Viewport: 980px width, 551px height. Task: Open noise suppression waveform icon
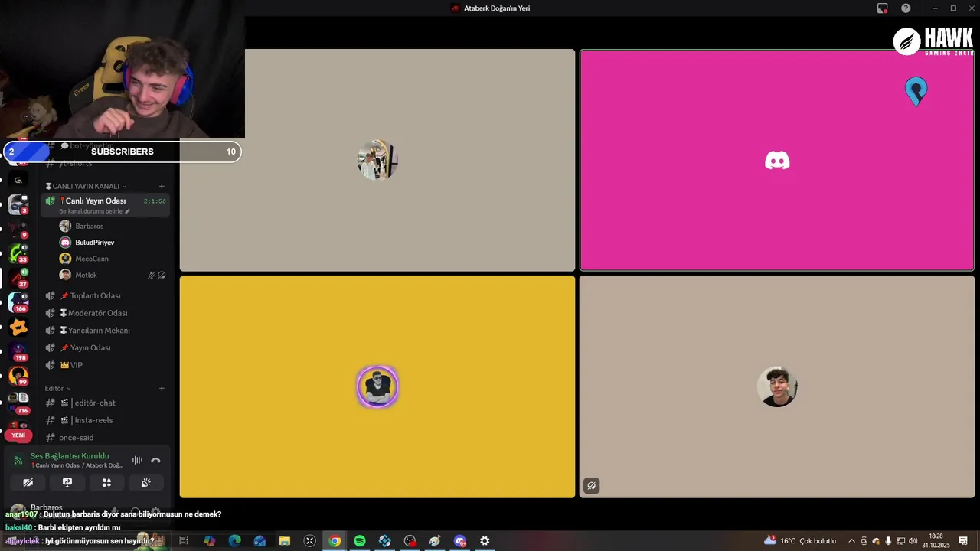pyautogui.click(x=137, y=461)
